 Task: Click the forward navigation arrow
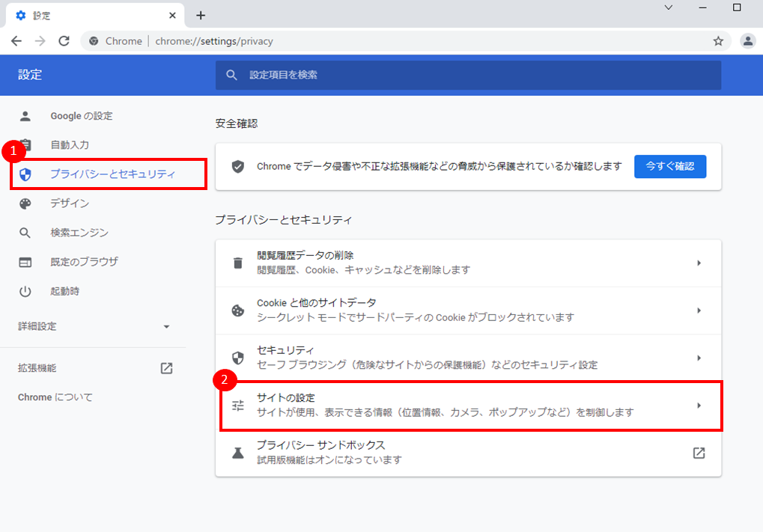[x=40, y=41]
